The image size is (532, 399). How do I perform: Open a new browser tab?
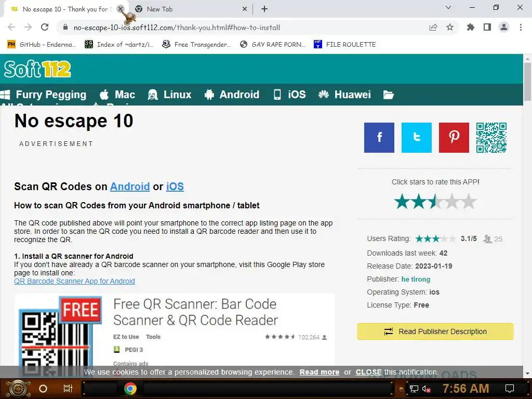coord(264,9)
